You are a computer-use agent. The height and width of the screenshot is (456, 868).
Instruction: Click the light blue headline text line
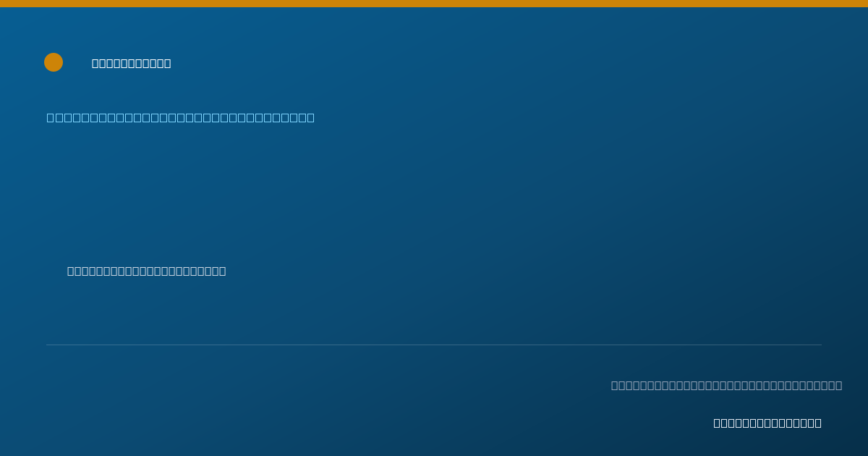click(x=181, y=117)
